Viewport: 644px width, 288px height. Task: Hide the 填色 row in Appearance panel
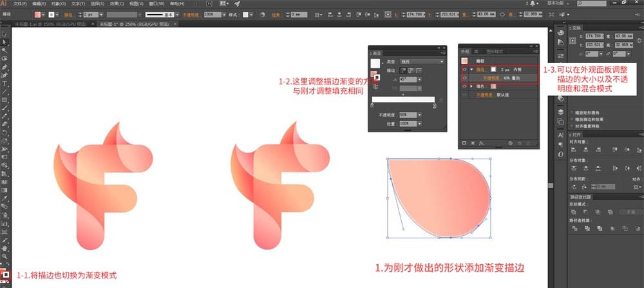tap(464, 87)
